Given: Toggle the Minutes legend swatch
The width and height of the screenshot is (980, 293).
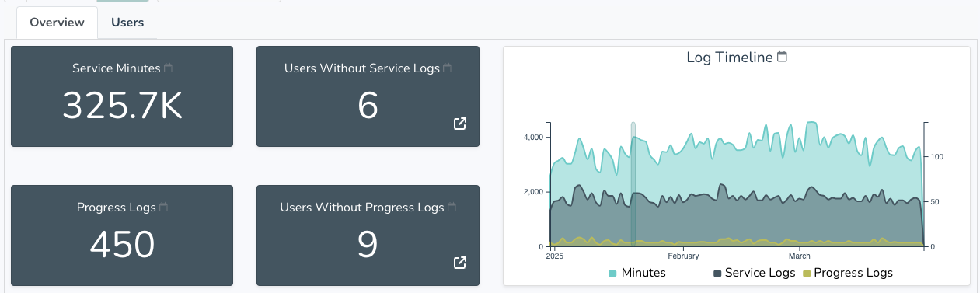Looking at the screenshot, I should [x=612, y=274].
